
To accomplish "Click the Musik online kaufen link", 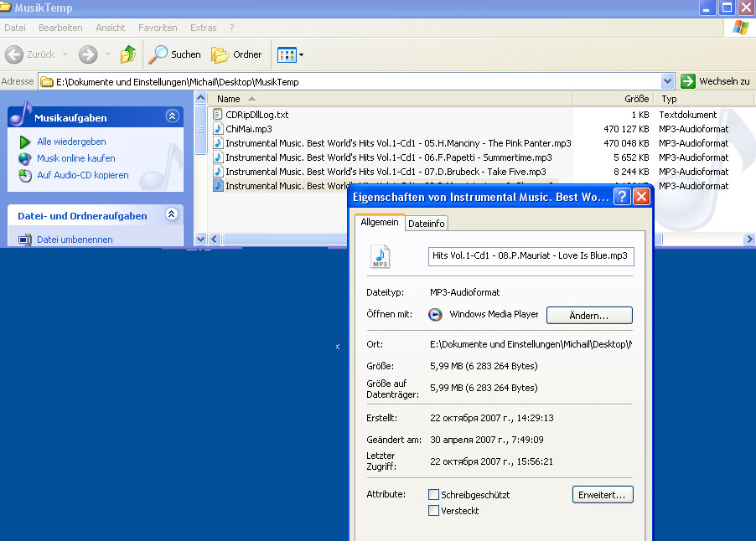I will (x=75, y=158).
